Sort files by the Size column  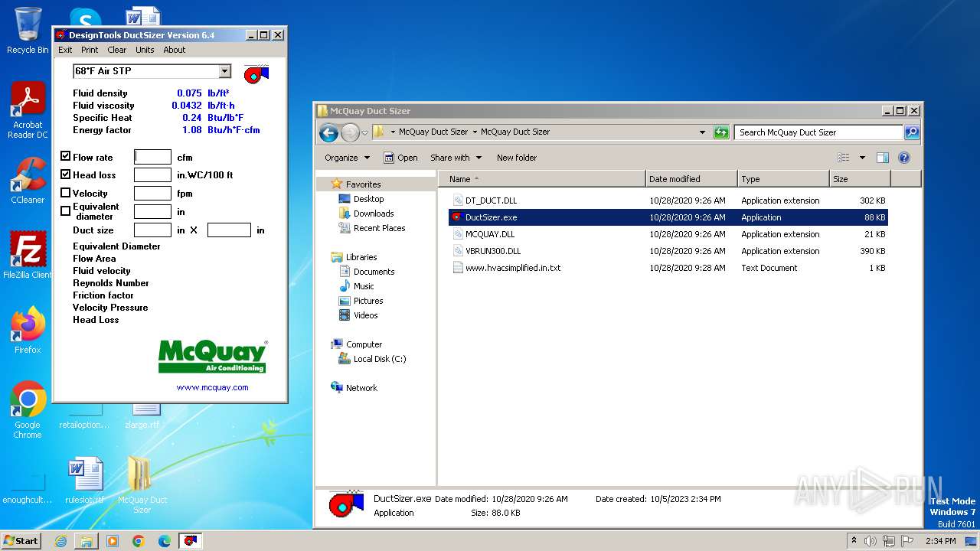tap(861, 179)
